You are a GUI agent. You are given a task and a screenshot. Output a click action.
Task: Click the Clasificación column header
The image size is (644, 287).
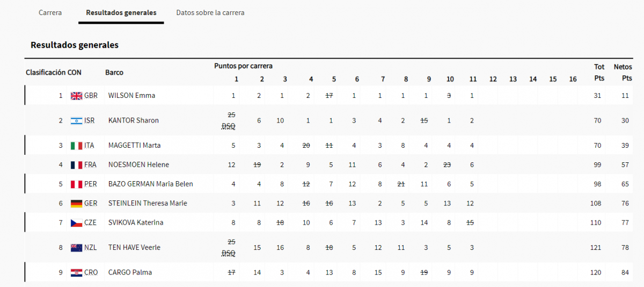[x=45, y=73]
